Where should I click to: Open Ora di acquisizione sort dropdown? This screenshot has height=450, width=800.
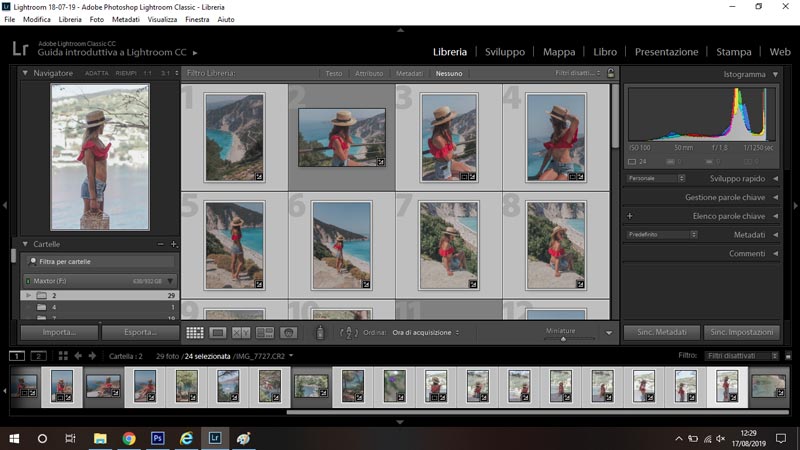click(x=426, y=333)
